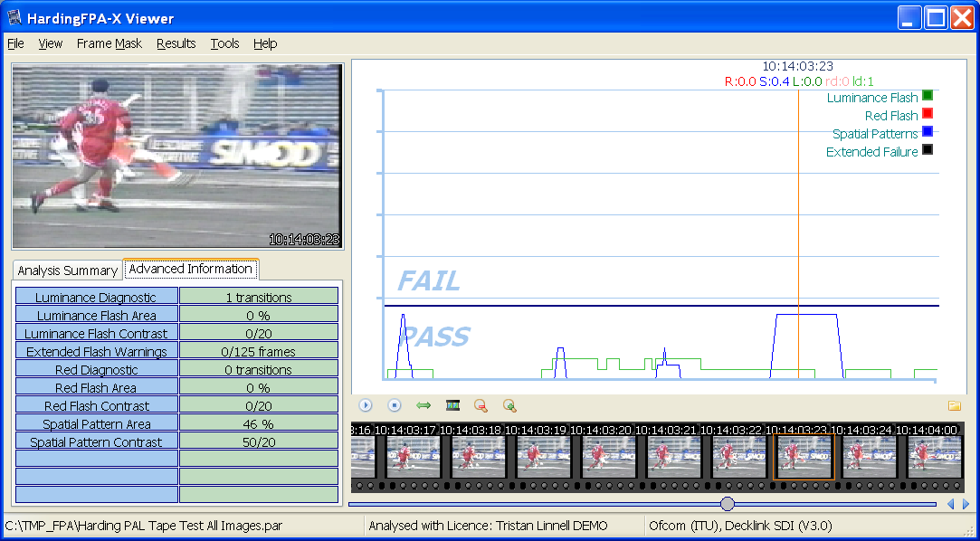
Task: Click the red Red Flash legend swatch
Action: pyautogui.click(x=928, y=114)
